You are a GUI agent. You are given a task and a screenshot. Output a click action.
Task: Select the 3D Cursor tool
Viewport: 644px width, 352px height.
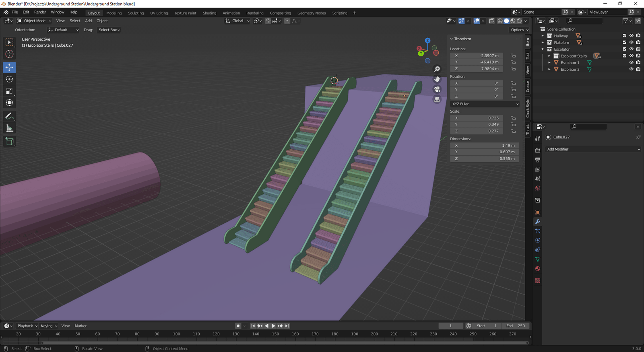[x=9, y=54]
